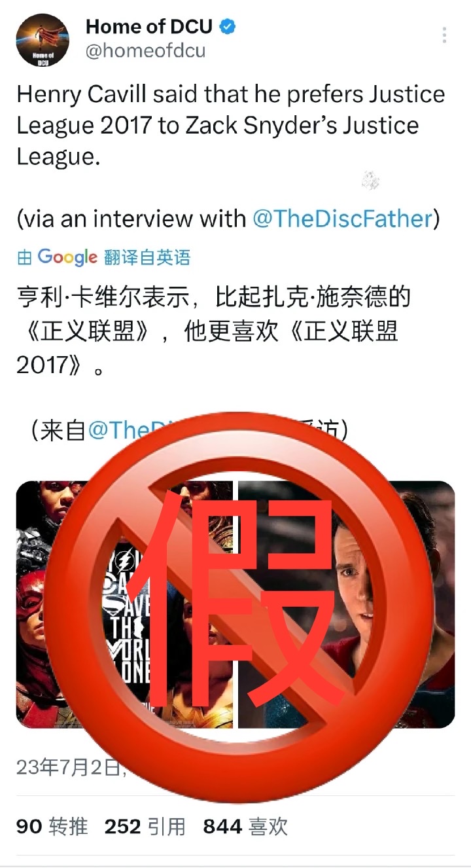471x868 pixels.
Task: Open the Home of DCU display name
Action: [149, 27]
